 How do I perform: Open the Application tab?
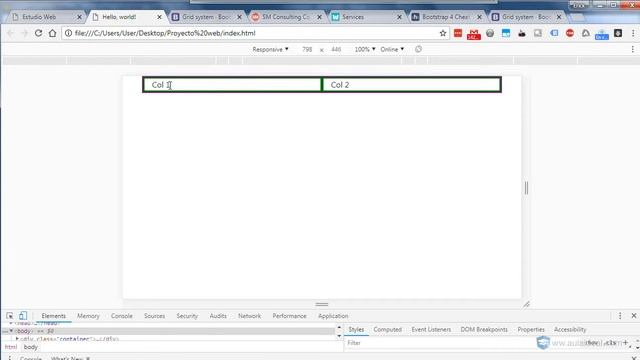pos(333,316)
